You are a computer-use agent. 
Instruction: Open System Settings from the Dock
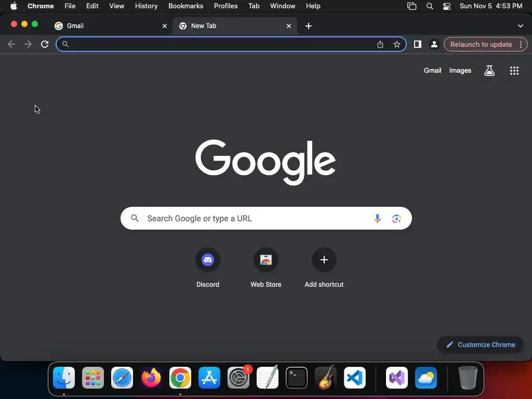[x=238, y=378]
